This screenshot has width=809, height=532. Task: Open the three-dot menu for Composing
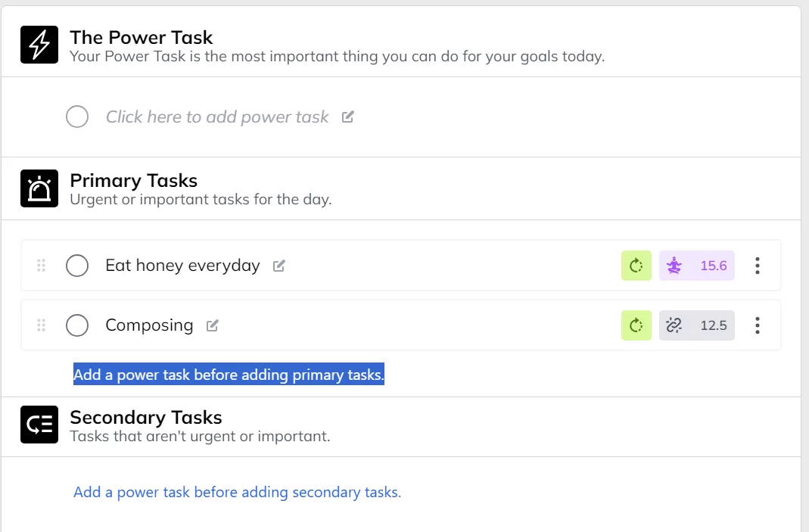[758, 325]
